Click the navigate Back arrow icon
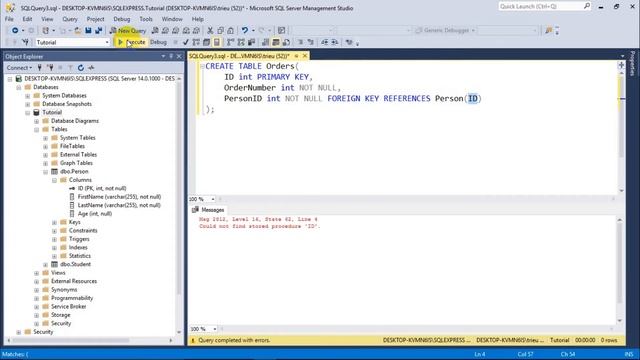 [15, 31]
